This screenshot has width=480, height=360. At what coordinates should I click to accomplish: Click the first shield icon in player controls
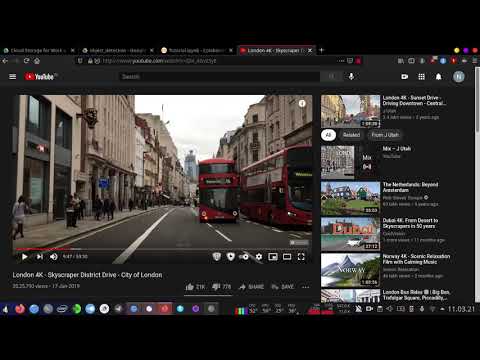(x=217, y=257)
